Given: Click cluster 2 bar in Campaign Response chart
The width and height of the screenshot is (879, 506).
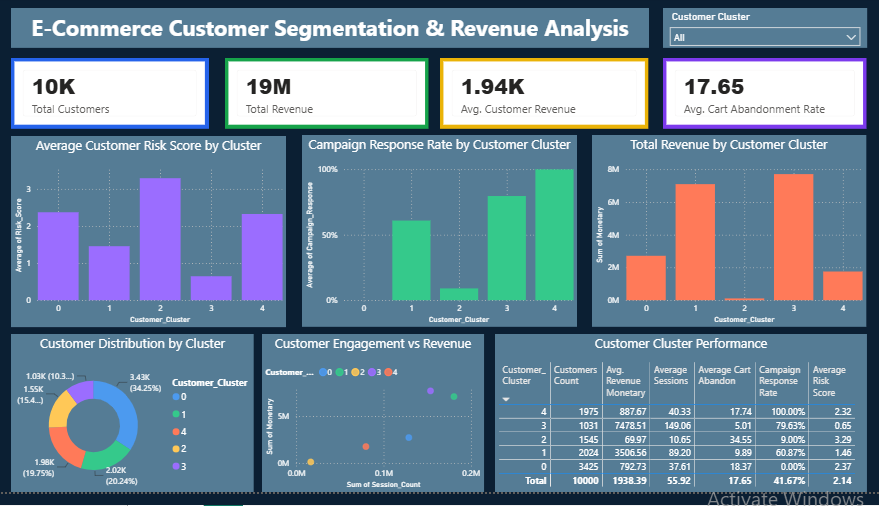Looking at the screenshot, I should (459, 294).
